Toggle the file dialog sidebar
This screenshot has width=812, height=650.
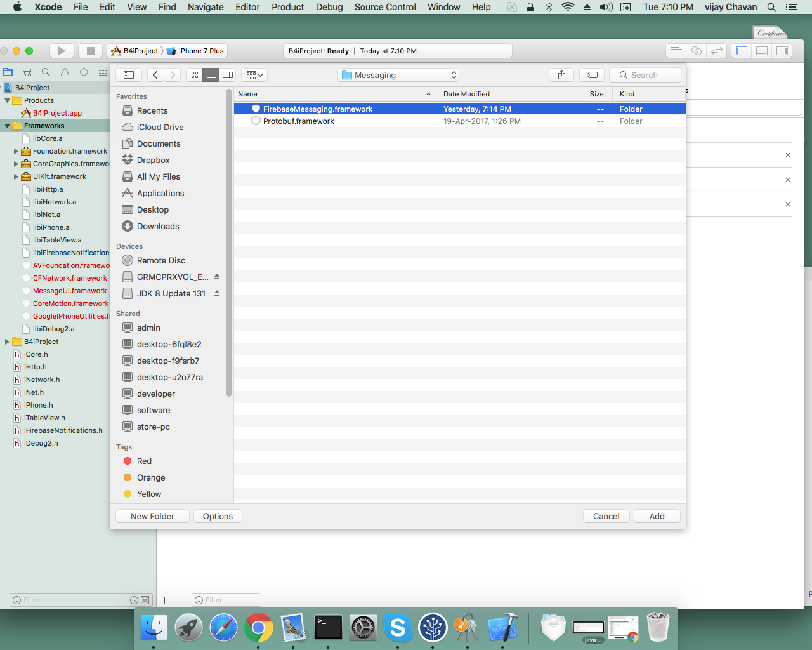[x=129, y=75]
